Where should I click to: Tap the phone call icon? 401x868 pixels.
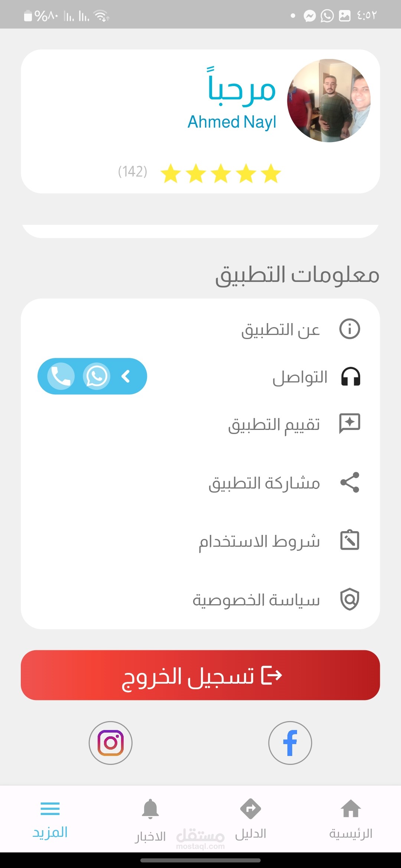click(x=61, y=376)
